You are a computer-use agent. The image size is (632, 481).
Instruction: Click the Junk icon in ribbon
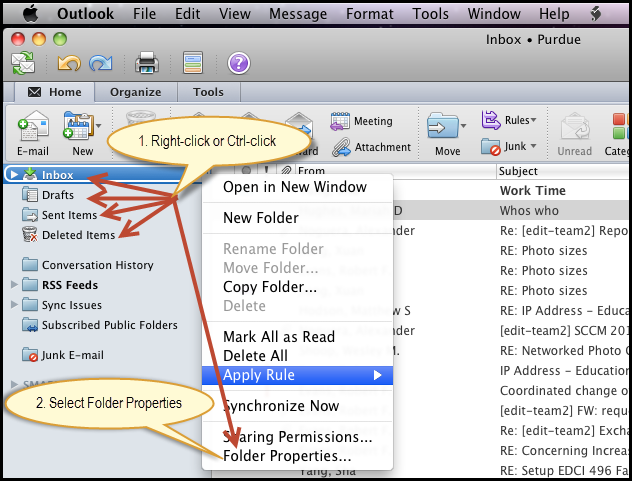coord(491,147)
